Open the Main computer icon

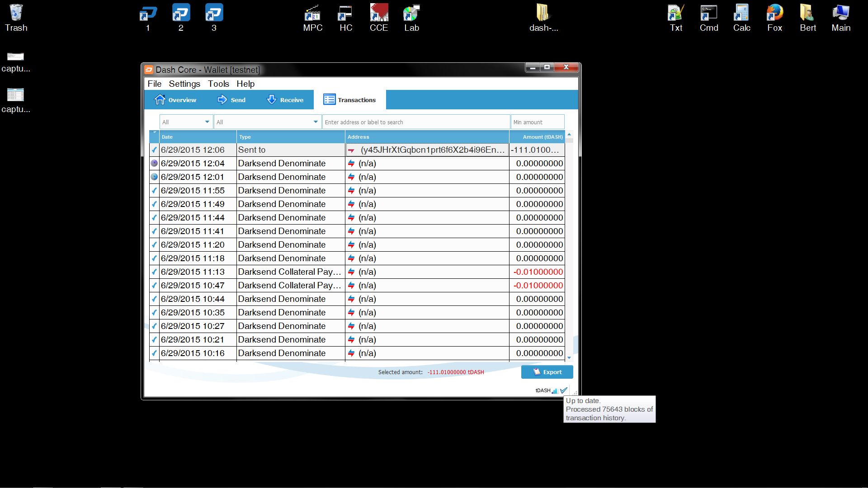click(x=841, y=18)
